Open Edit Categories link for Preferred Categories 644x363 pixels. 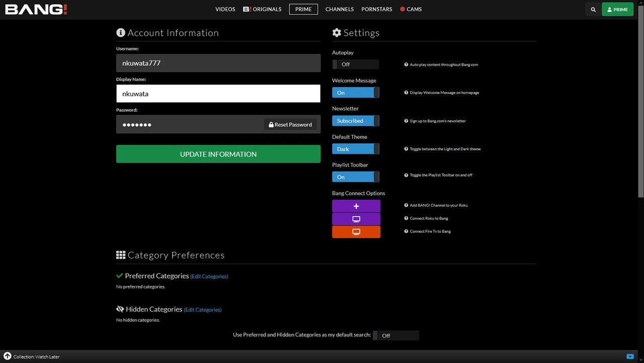pos(209,277)
